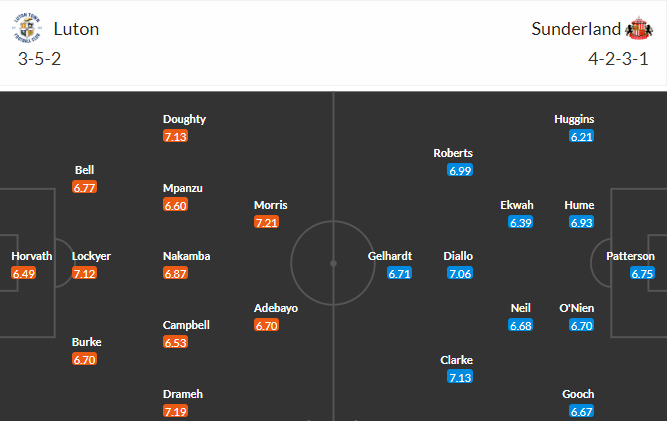Viewport: 668px width, 421px height.
Task: Open player Nakamba's name
Action: [187, 256]
